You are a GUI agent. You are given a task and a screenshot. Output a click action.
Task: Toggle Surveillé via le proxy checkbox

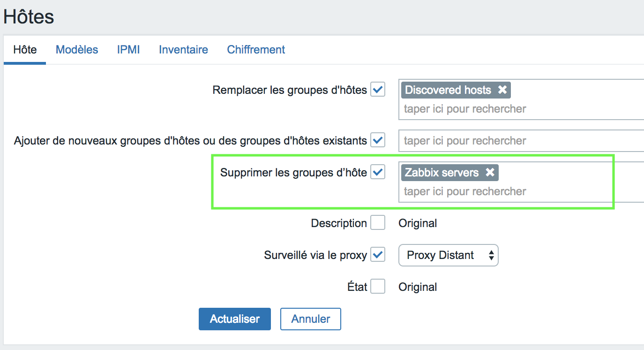click(x=378, y=255)
